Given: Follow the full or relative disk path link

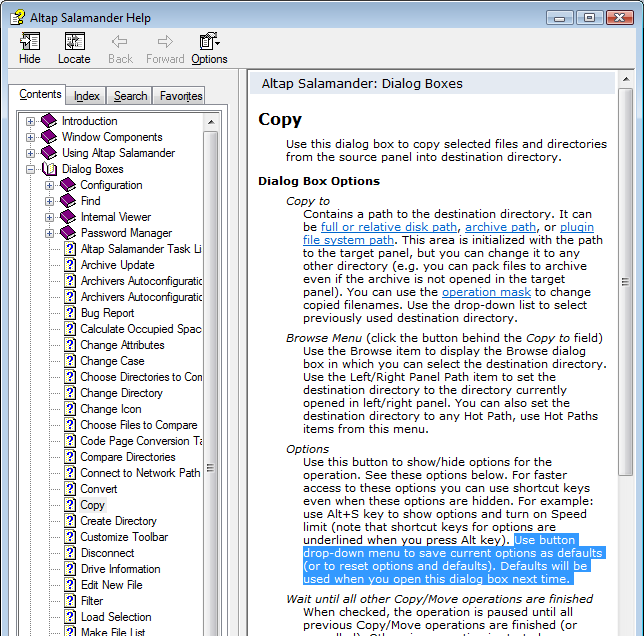Looking at the screenshot, I should (x=389, y=227).
